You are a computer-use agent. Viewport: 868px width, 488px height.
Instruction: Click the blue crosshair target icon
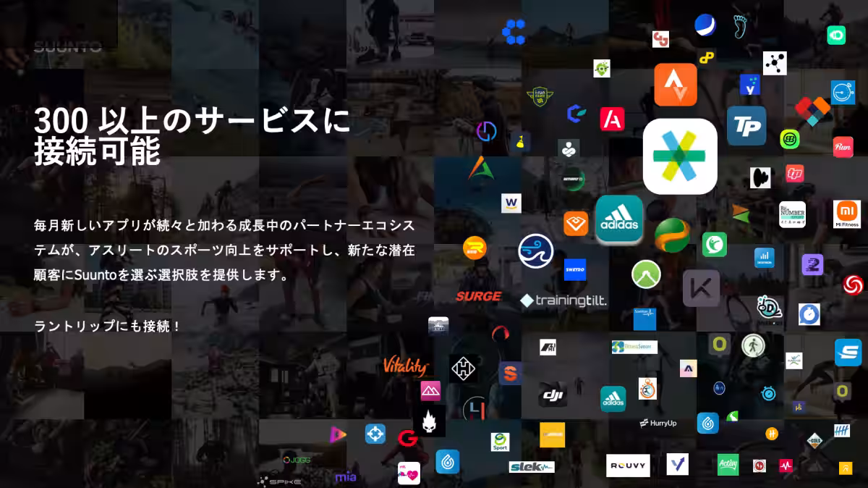[x=375, y=434]
